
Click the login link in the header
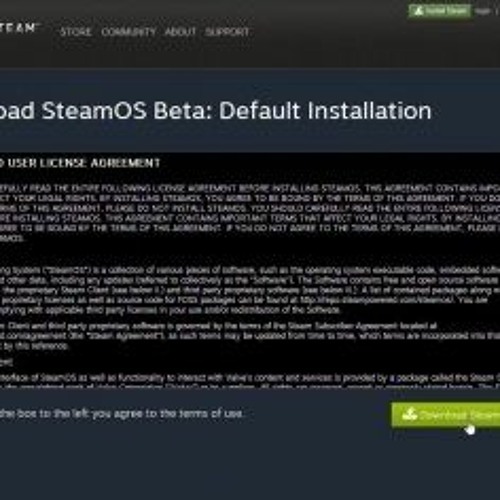(x=482, y=11)
